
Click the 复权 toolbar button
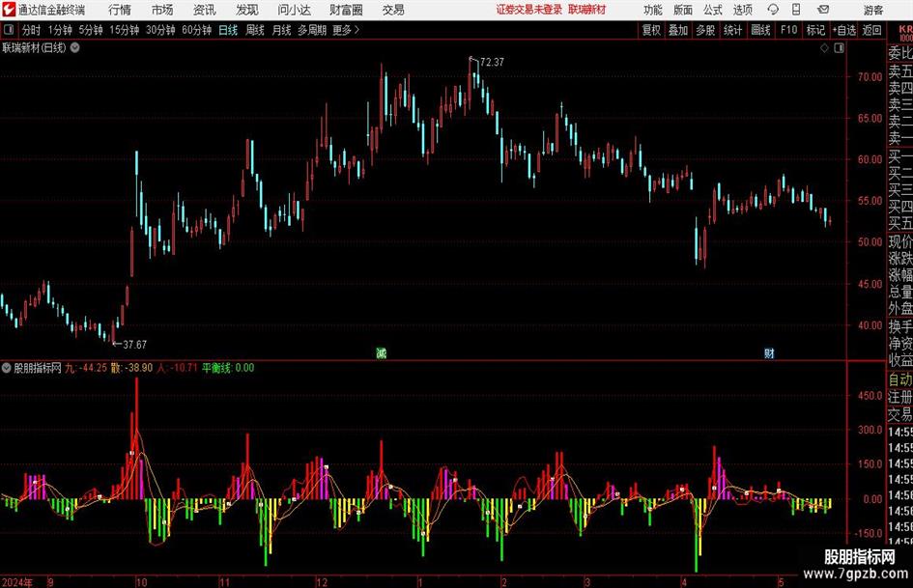point(651,30)
